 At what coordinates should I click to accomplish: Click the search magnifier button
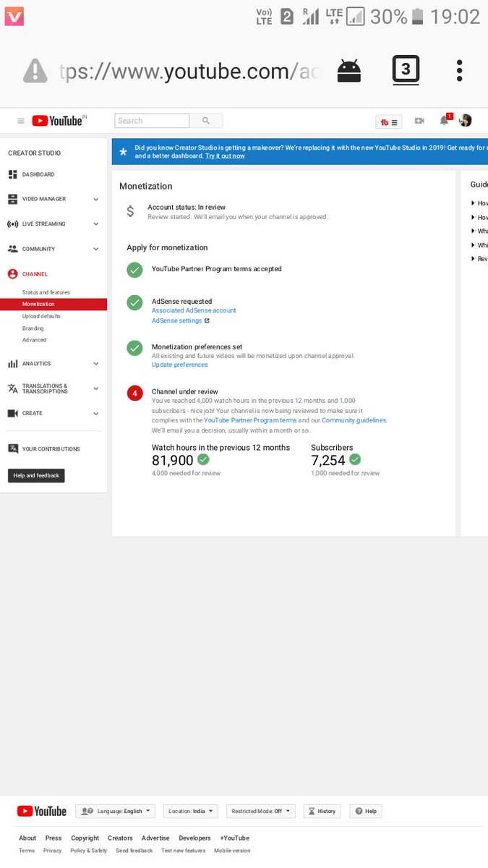[x=206, y=121]
